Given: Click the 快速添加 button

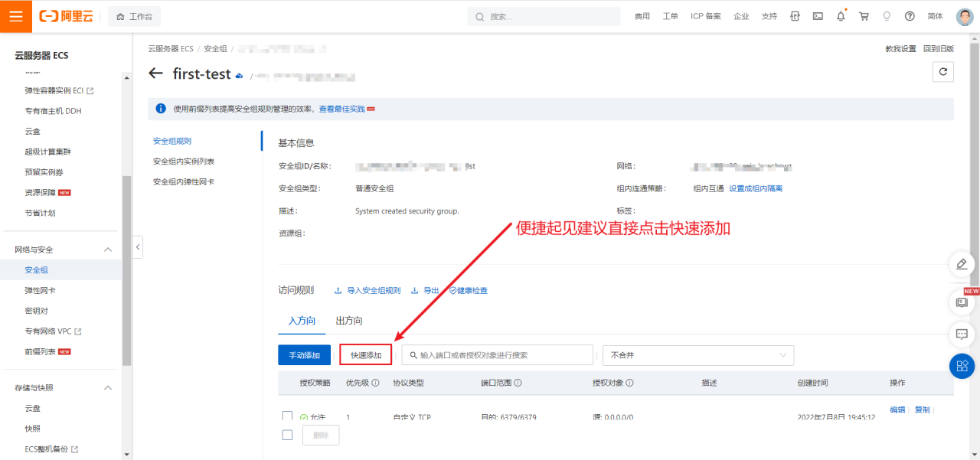Looking at the screenshot, I should pyautogui.click(x=365, y=354).
